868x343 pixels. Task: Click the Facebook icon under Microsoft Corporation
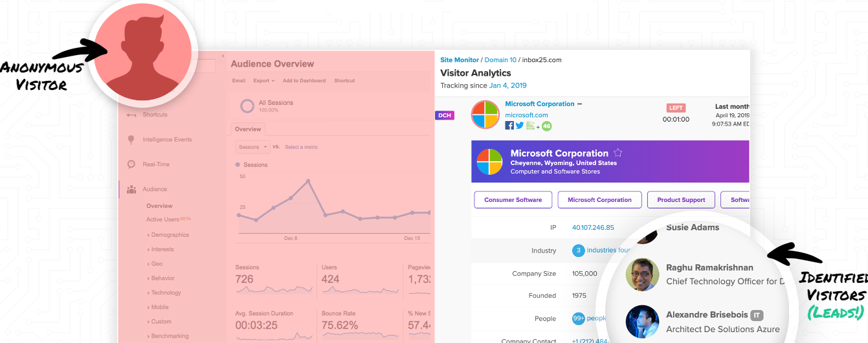pos(509,126)
